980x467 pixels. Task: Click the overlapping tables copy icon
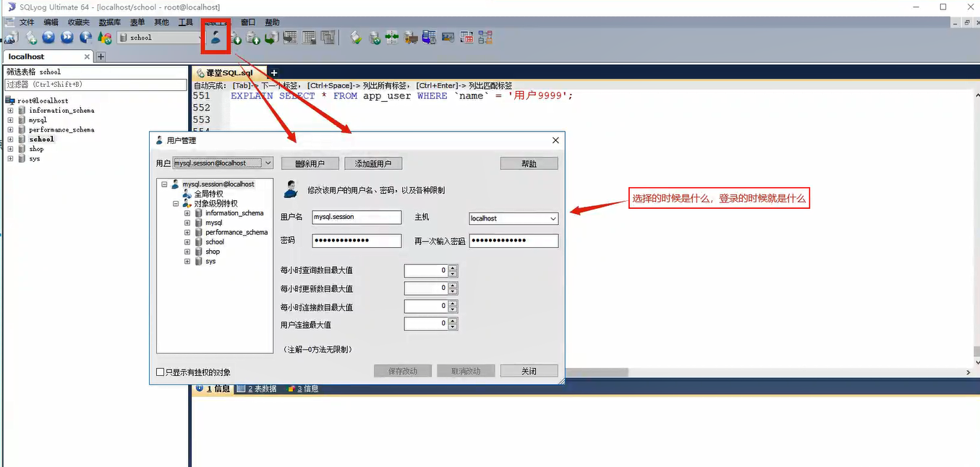pyautogui.click(x=328, y=38)
